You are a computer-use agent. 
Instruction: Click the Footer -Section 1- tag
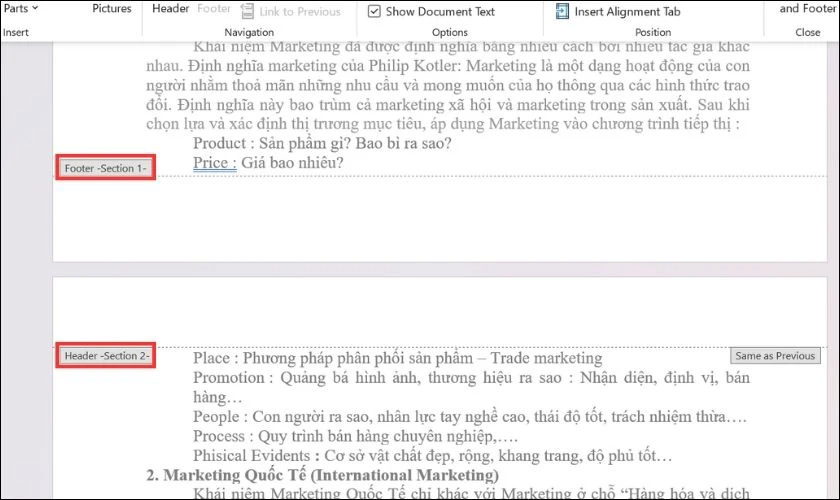tap(106, 168)
